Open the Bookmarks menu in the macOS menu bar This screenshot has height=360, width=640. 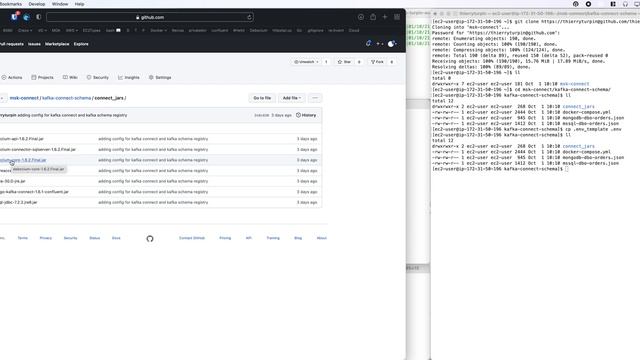(x=11, y=4)
